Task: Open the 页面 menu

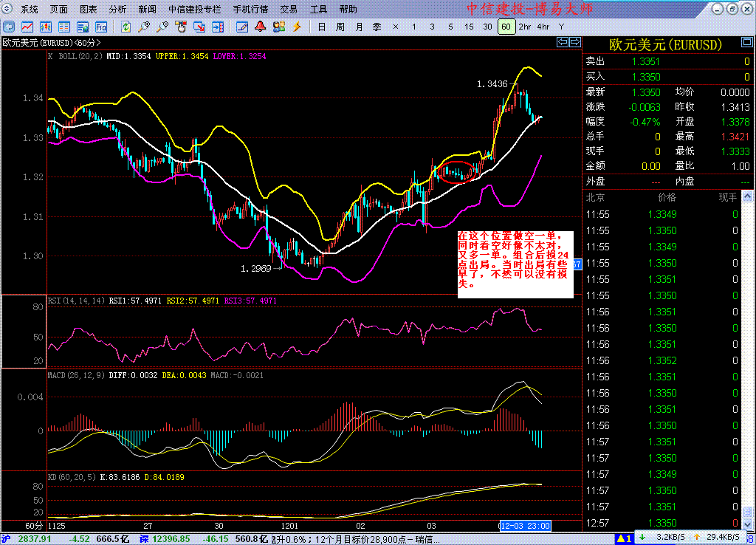Action: pos(59,9)
